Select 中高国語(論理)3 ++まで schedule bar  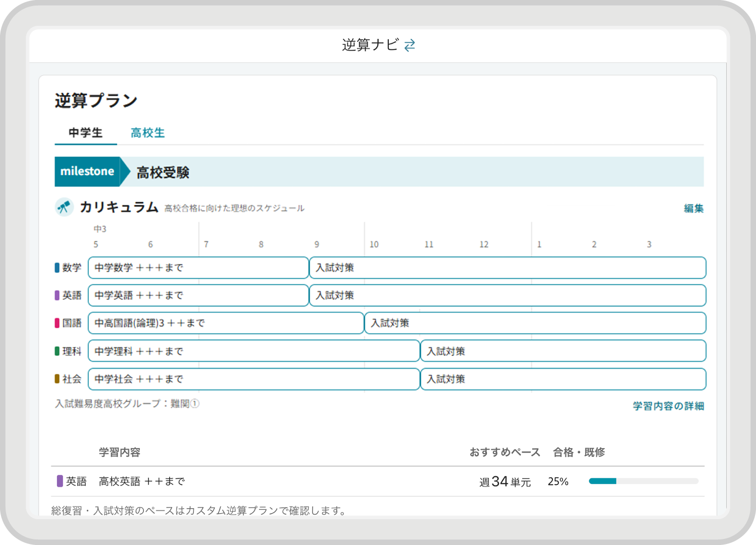click(226, 323)
